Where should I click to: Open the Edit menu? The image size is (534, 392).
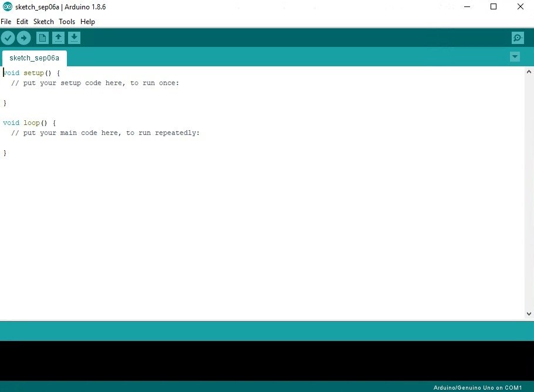[22, 22]
